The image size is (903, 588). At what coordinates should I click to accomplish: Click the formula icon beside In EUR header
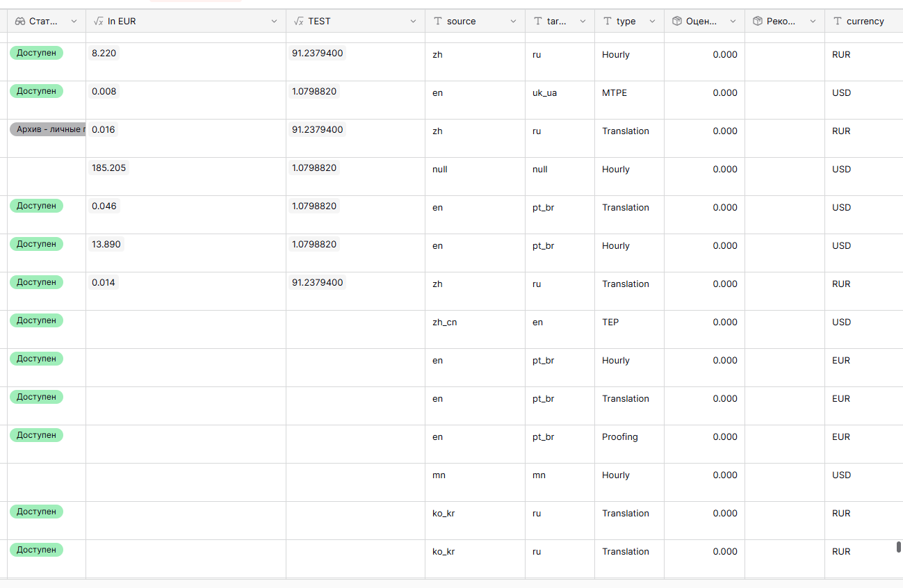[98, 22]
